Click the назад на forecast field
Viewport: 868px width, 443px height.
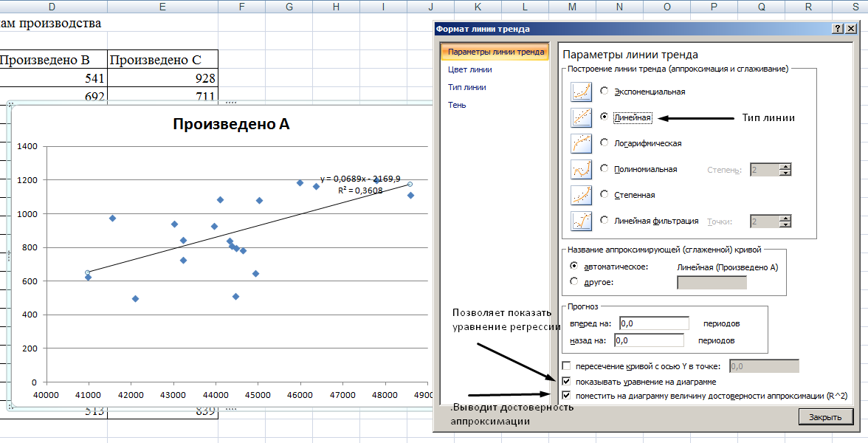click(649, 340)
